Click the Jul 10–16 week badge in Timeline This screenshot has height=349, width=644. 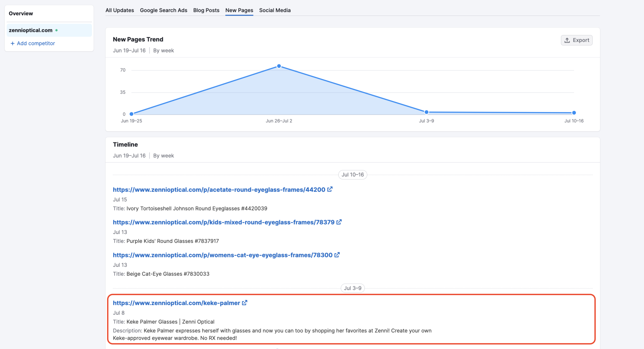[x=353, y=174]
